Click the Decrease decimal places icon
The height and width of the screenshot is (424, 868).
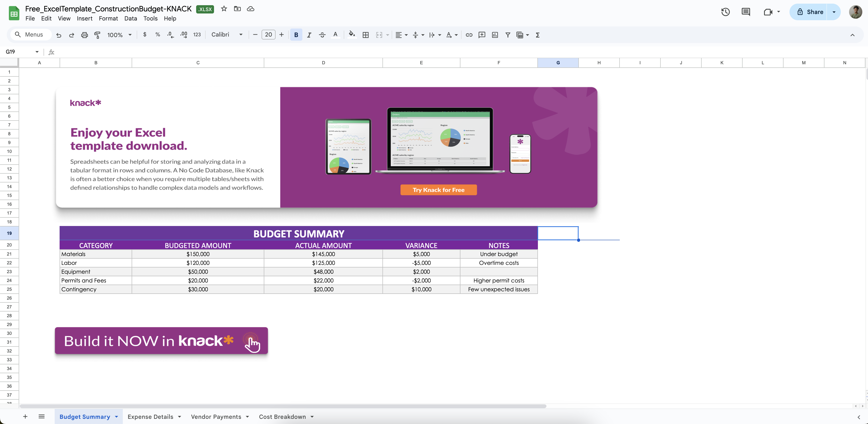tap(170, 35)
